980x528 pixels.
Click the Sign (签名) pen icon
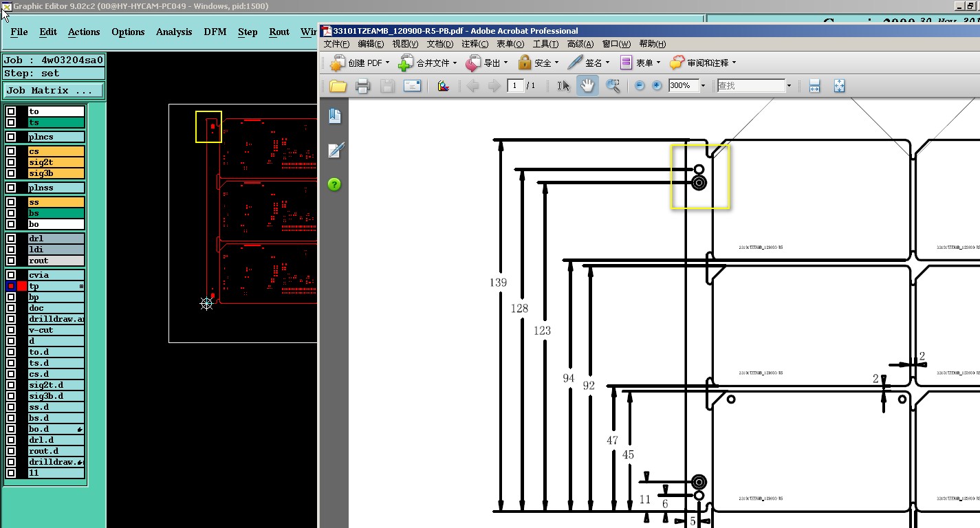(575, 63)
